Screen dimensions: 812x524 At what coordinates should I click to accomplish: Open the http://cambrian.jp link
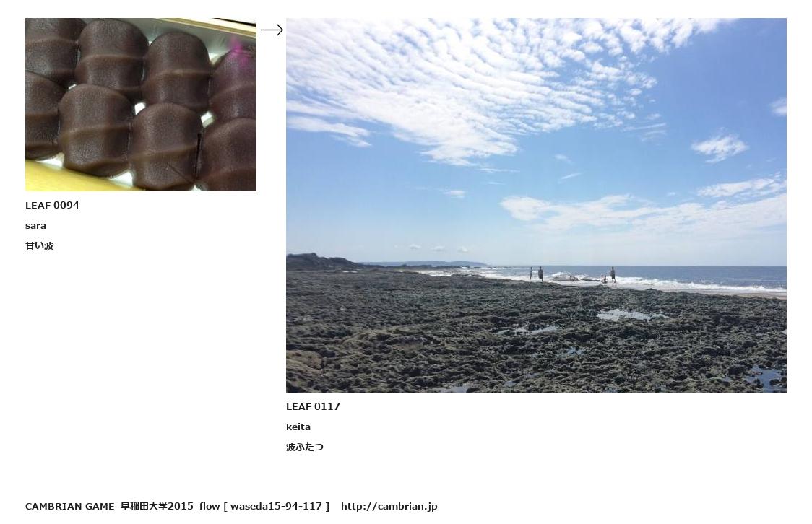tap(389, 507)
